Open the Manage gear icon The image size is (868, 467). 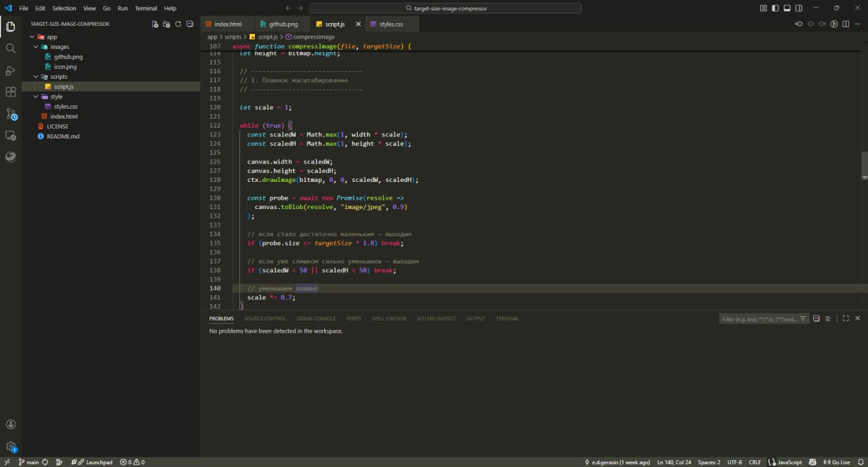(10, 447)
